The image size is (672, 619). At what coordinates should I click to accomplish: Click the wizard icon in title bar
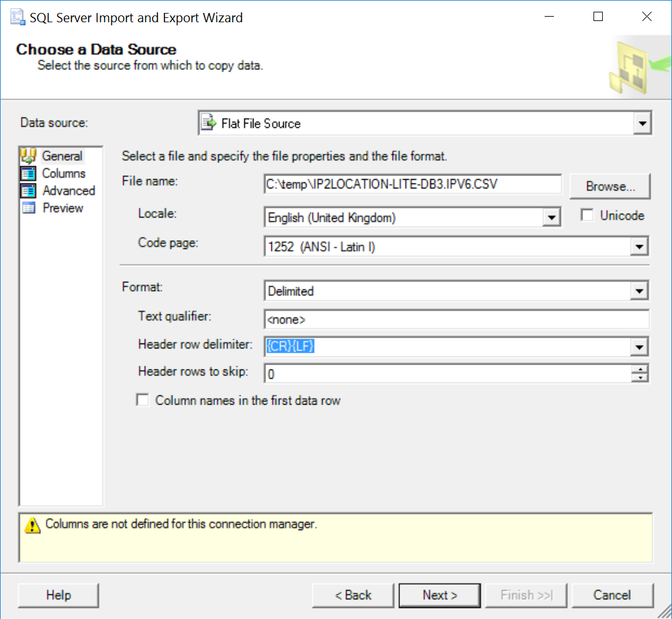[17, 17]
